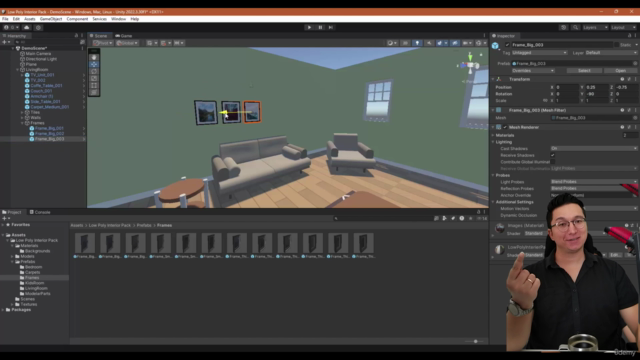
Task: Expand the Tiles hierarchy node
Action: 22,112
